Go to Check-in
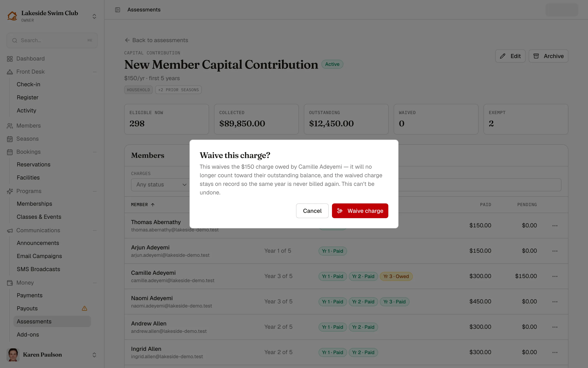The width and height of the screenshot is (588, 368). point(28,84)
